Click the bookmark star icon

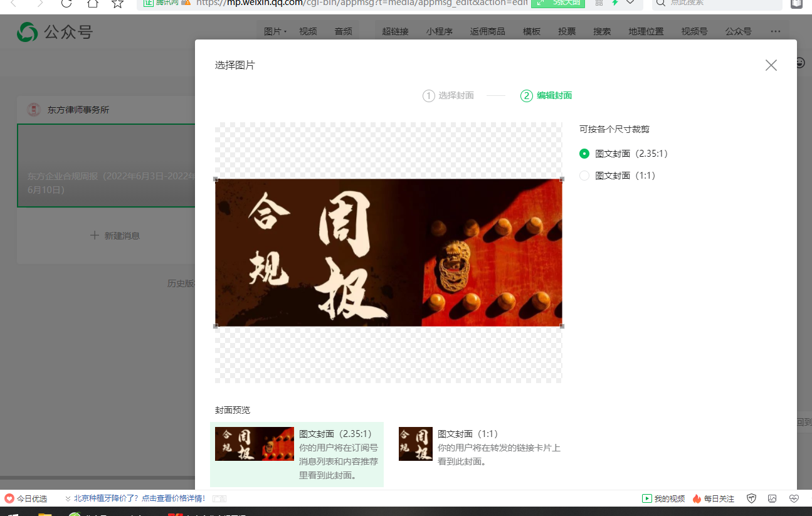[x=117, y=3]
